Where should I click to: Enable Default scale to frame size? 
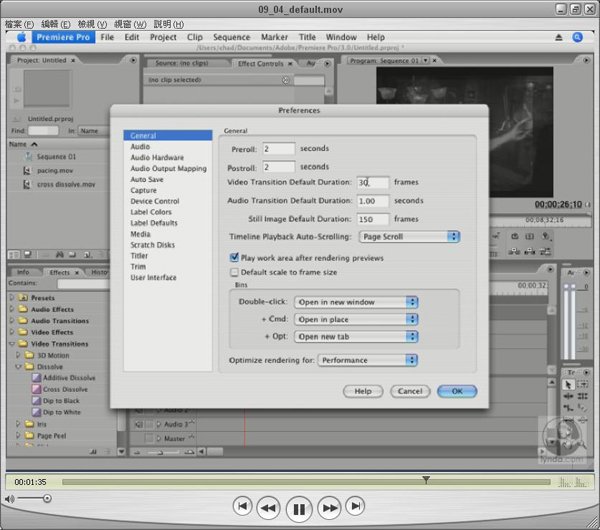coord(234,272)
